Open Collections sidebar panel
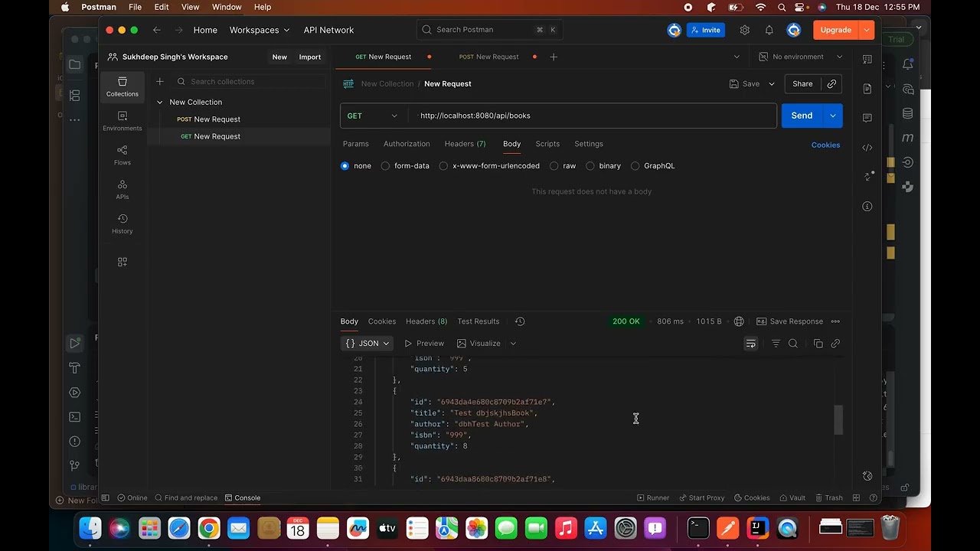 (x=122, y=86)
